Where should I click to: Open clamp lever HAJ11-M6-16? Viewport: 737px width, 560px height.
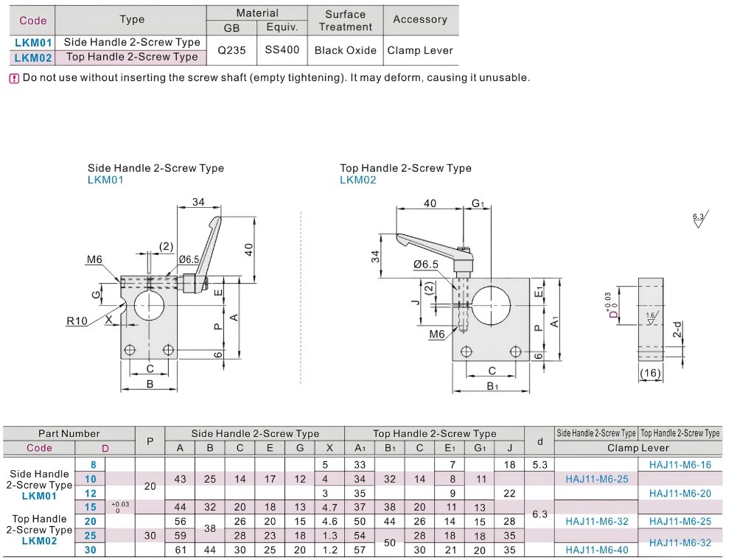point(680,465)
